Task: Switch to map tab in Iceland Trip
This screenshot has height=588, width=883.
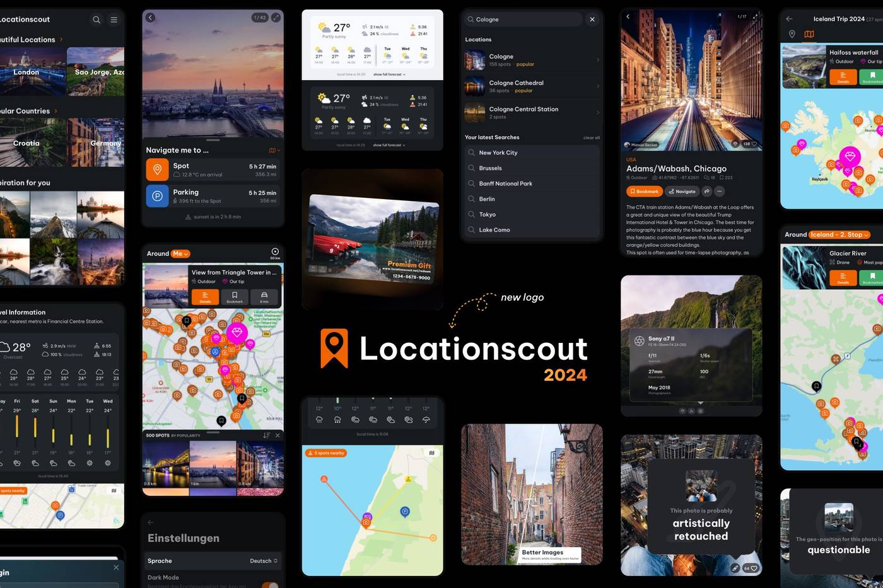Action: pyautogui.click(x=809, y=34)
